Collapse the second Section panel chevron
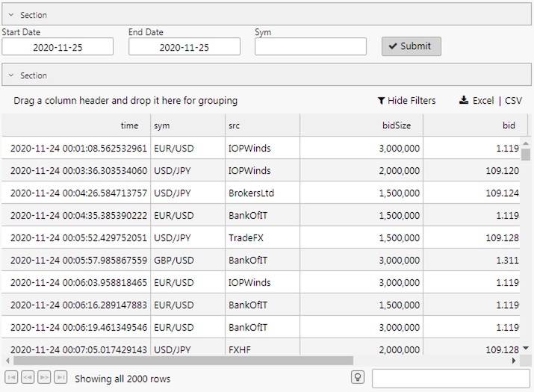 pos(11,75)
